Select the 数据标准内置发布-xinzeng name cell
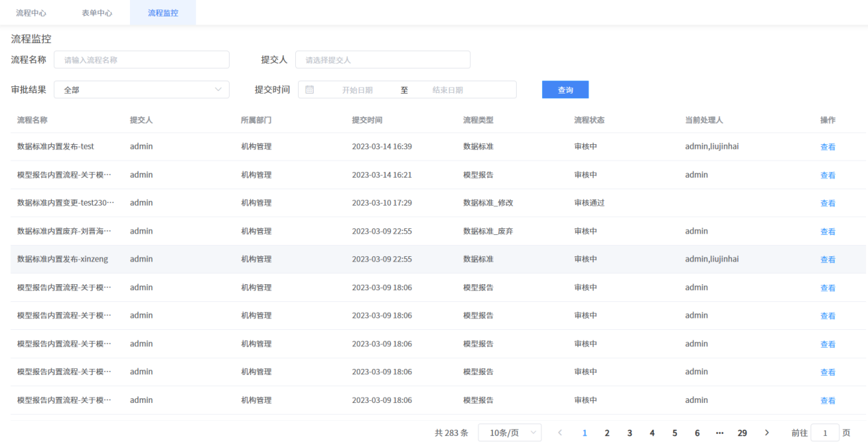Screen dimensions: 868x444 [62, 259]
